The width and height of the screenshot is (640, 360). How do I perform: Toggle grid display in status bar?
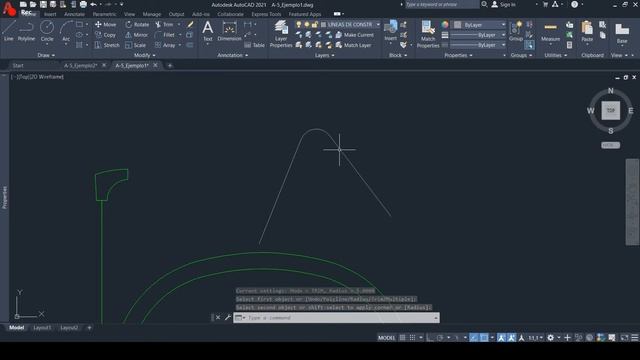point(402,338)
